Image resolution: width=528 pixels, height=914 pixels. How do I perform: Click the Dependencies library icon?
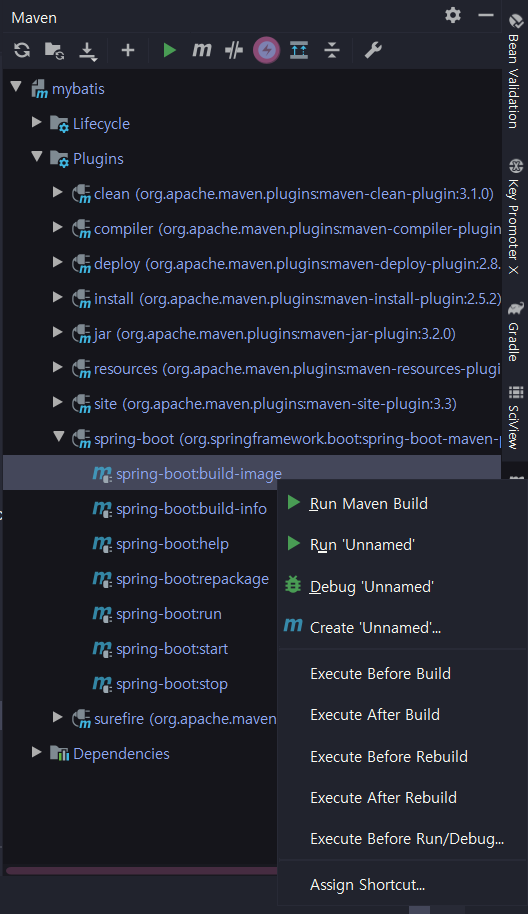pos(59,754)
